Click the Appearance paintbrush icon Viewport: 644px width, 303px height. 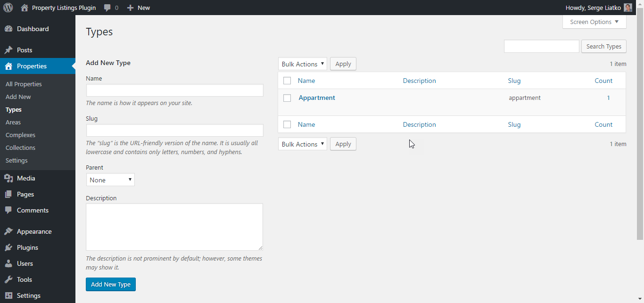coord(8,231)
